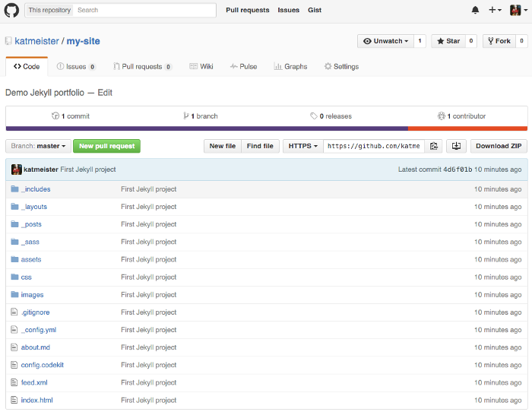The height and width of the screenshot is (412, 532).
Task: Switch to the Issues tab
Action: (75, 67)
